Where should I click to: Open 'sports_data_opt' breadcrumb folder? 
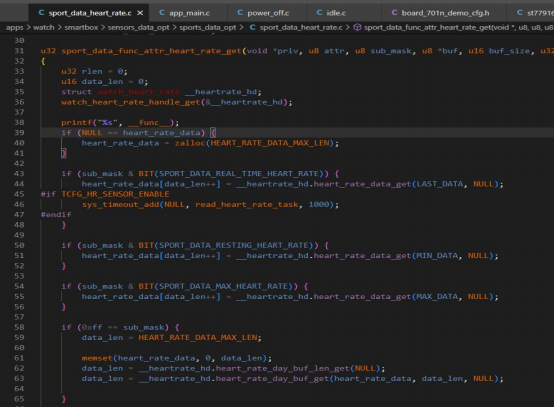coord(208,27)
